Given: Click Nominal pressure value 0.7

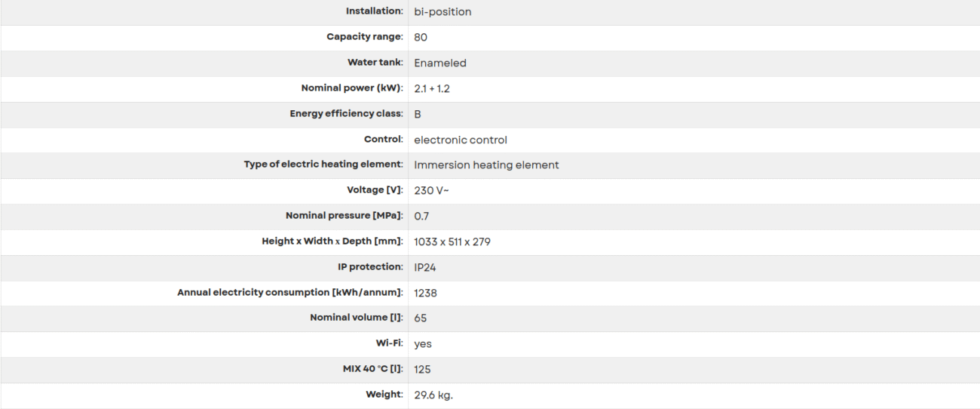Looking at the screenshot, I should (x=422, y=216).
